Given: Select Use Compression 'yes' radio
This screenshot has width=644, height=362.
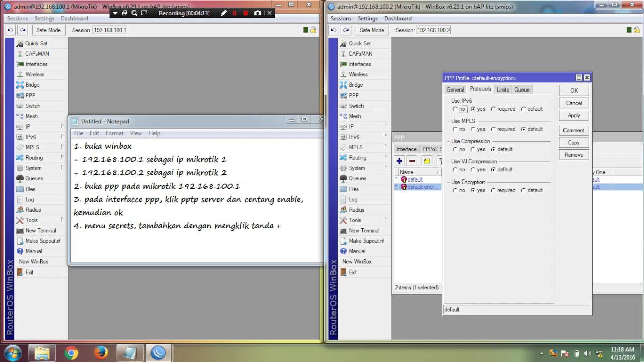Looking at the screenshot, I should pyautogui.click(x=473, y=149).
